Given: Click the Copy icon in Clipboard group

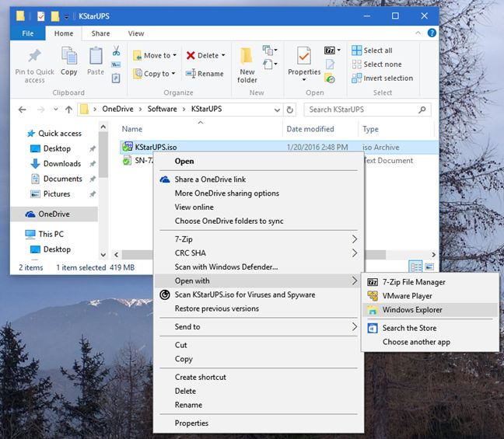Looking at the screenshot, I should point(69,55).
